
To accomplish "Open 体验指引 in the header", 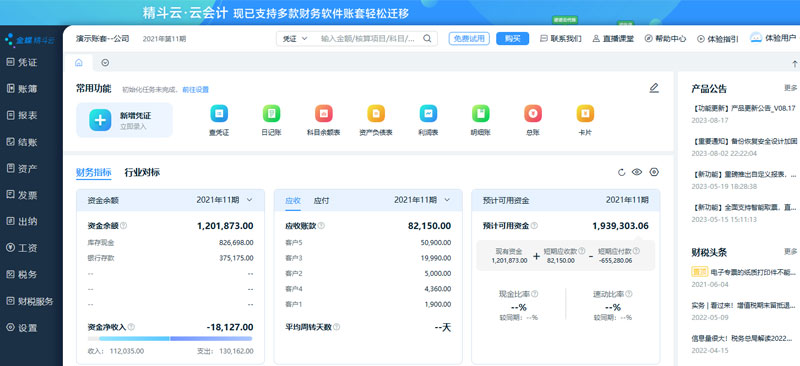I will [718, 38].
